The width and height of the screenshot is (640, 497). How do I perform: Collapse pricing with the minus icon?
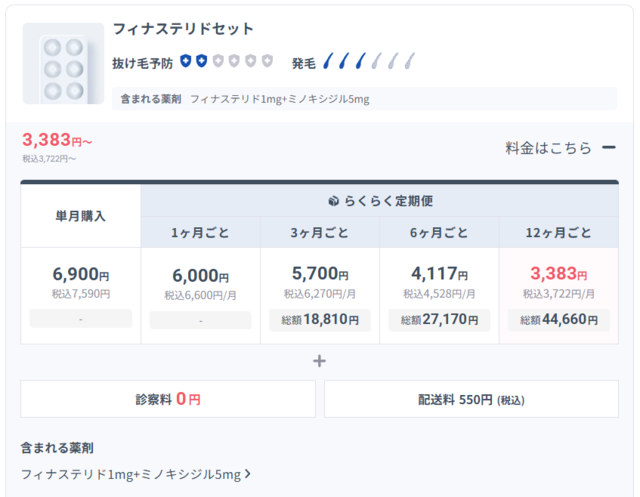[x=608, y=148]
